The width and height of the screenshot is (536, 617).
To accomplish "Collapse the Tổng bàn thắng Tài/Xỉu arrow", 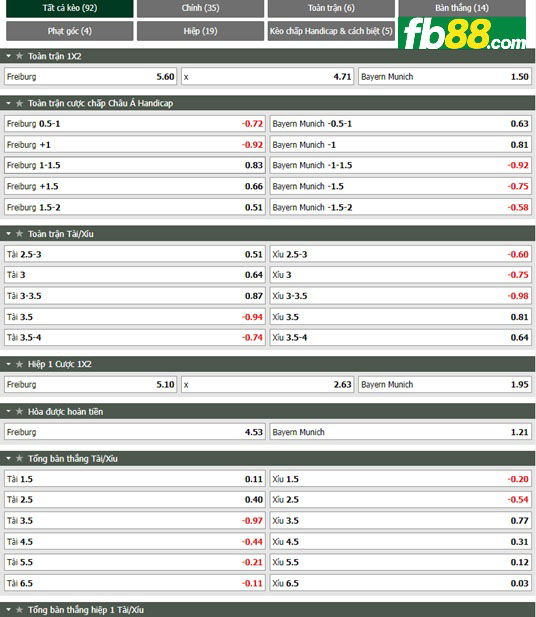I will tap(8, 459).
